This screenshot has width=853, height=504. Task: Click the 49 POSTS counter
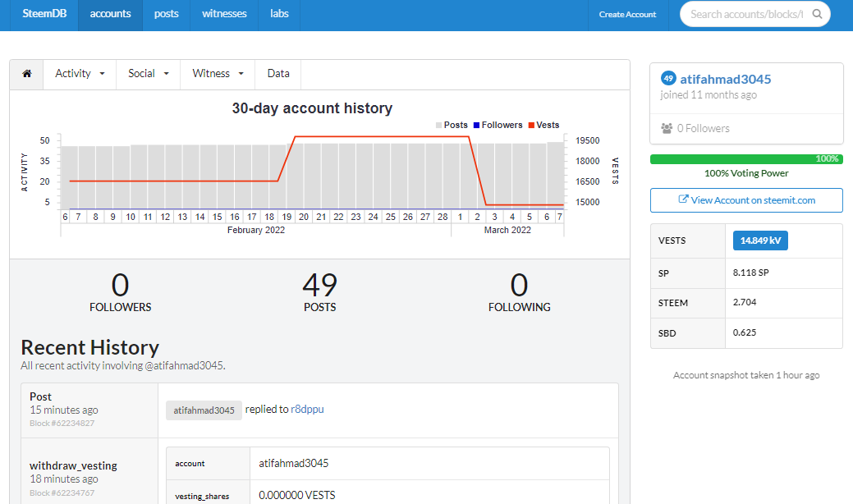pyautogui.click(x=320, y=292)
